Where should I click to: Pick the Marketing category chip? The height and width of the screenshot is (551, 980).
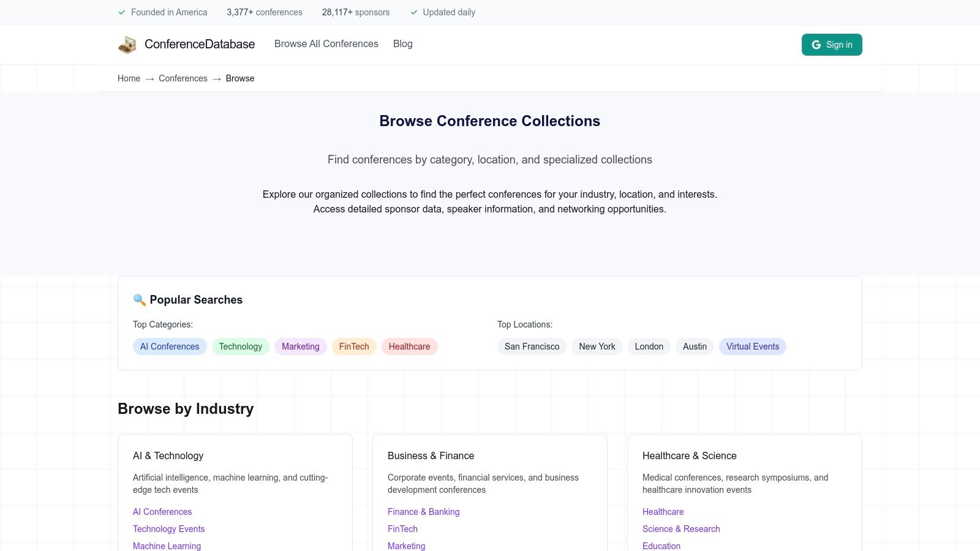click(301, 347)
